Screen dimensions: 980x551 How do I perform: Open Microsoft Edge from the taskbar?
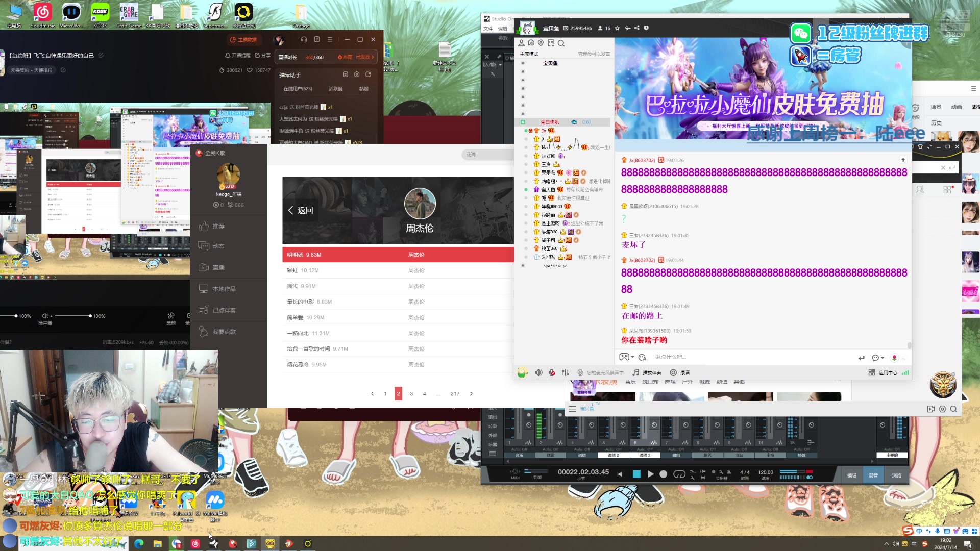pos(139,544)
